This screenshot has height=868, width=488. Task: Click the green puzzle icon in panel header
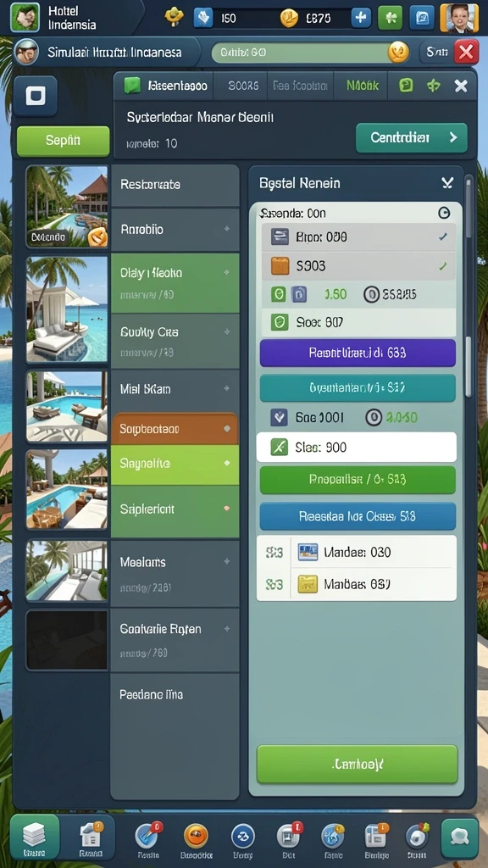tap(433, 86)
